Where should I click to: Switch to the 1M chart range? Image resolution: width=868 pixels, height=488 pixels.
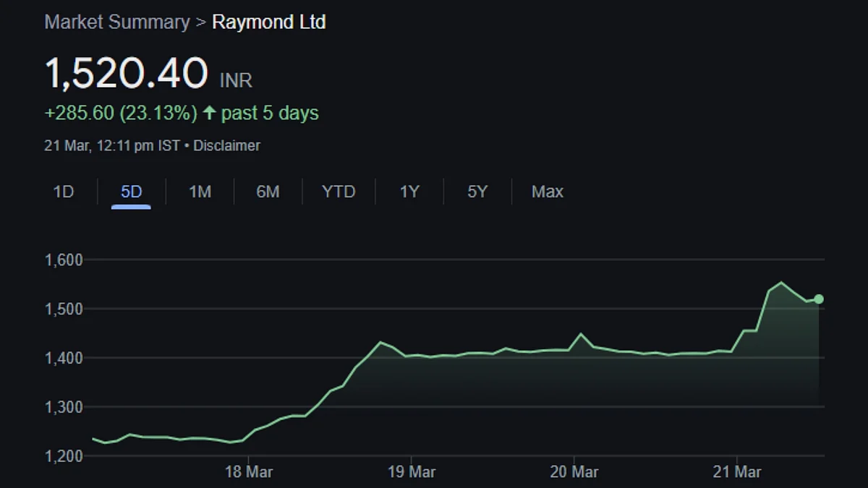(200, 192)
